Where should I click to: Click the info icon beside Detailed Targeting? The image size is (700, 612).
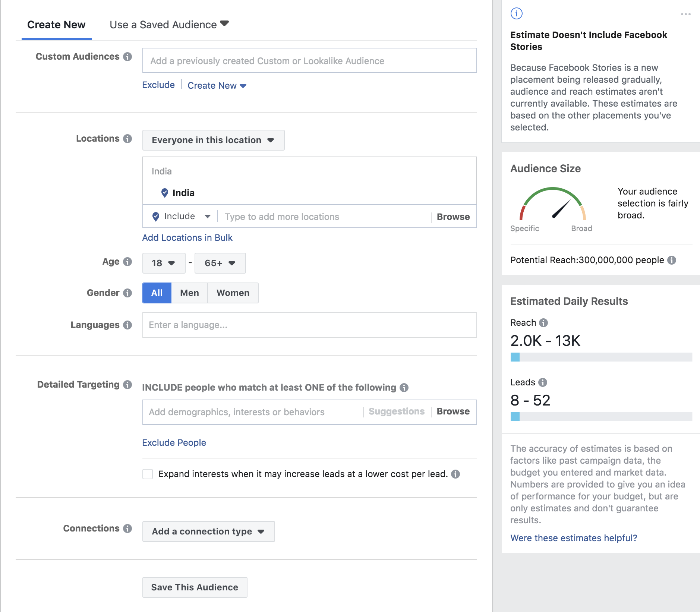point(127,385)
